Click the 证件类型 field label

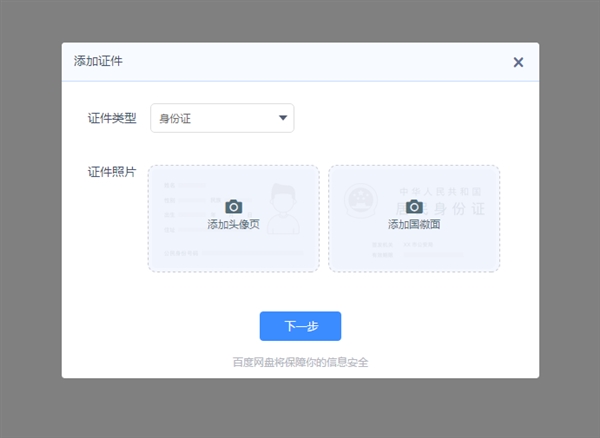pos(112,119)
